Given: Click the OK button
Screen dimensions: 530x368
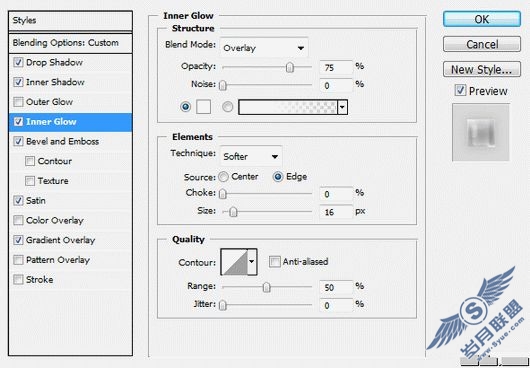Looking at the screenshot, I should (x=482, y=19).
